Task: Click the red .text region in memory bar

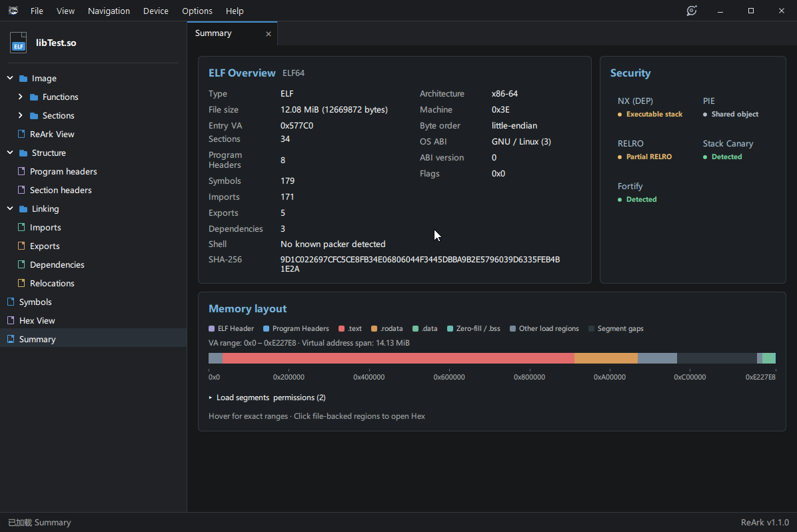Action: pyautogui.click(x=398, y=358)
